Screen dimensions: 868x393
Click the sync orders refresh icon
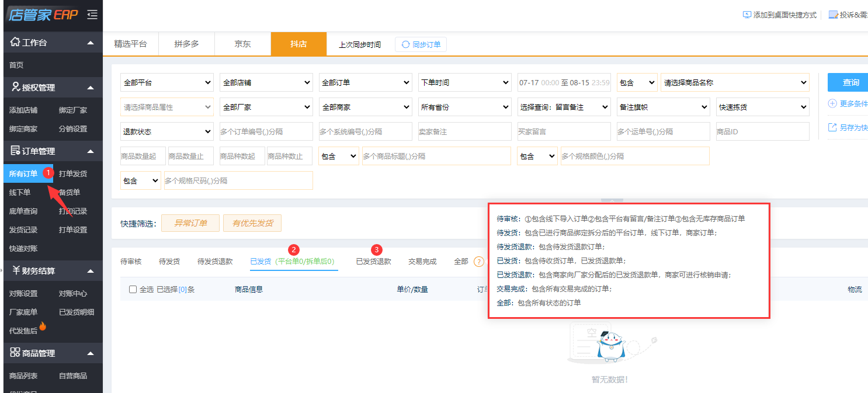click(x=405, y=44)
